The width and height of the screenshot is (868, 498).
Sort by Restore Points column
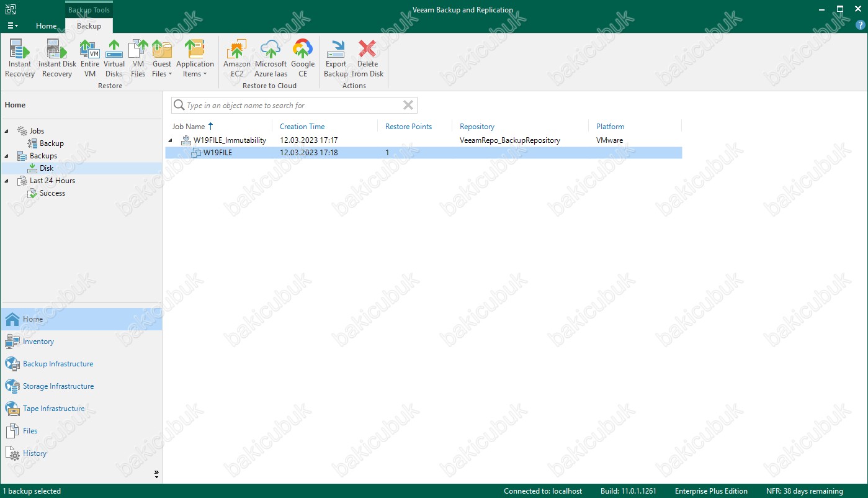(x=408, y=126)
